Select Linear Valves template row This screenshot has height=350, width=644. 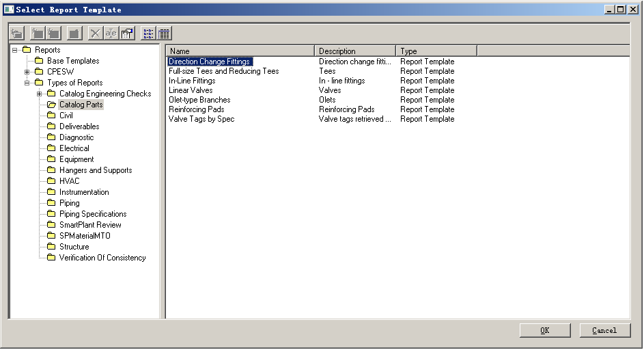[x=191, y=90]
